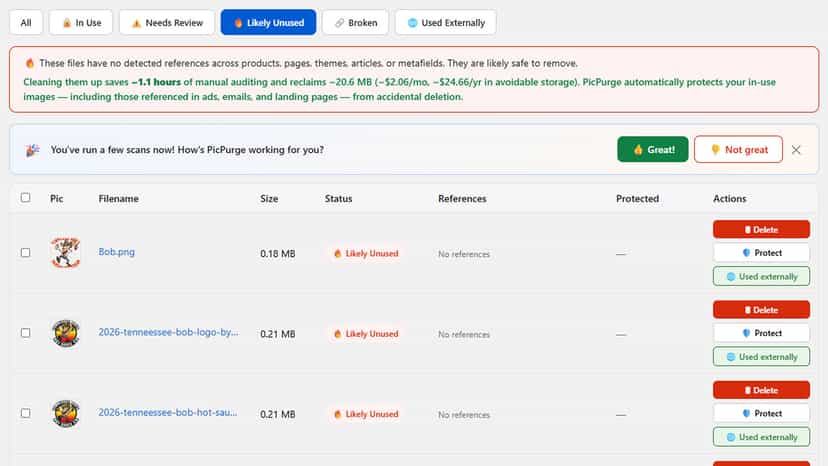Screen dimensions: 828x466
Task: Click Likely Unused status of 2026-tennessee-bob-logo-by row
Action: (x=366, y=334)
